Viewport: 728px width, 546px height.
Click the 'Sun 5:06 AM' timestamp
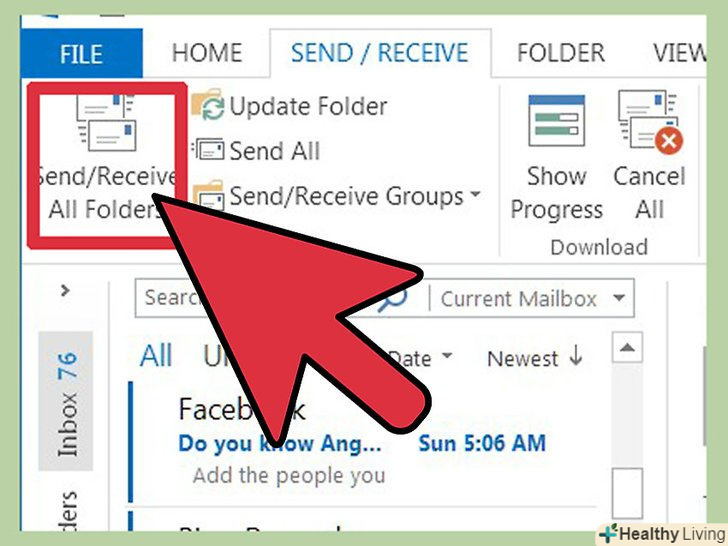(x=482, y=443)
